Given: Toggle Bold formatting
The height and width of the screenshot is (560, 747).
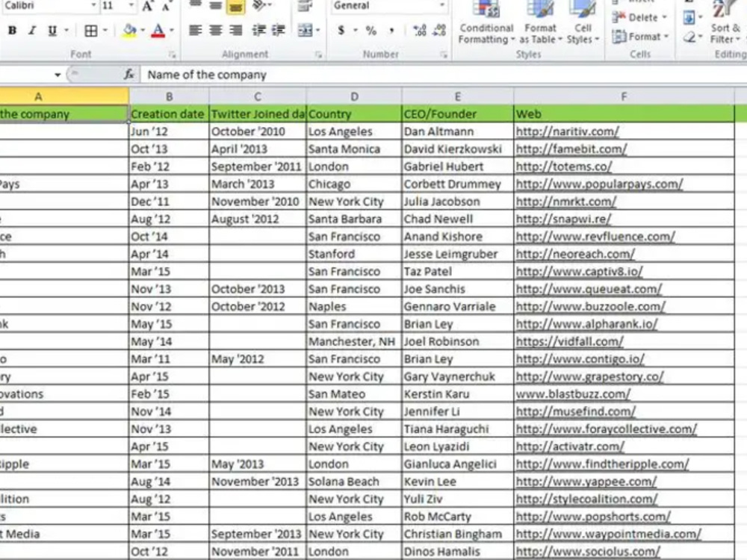Looking at the screenshot, I should pyautogui.click(x=13, y=31).
